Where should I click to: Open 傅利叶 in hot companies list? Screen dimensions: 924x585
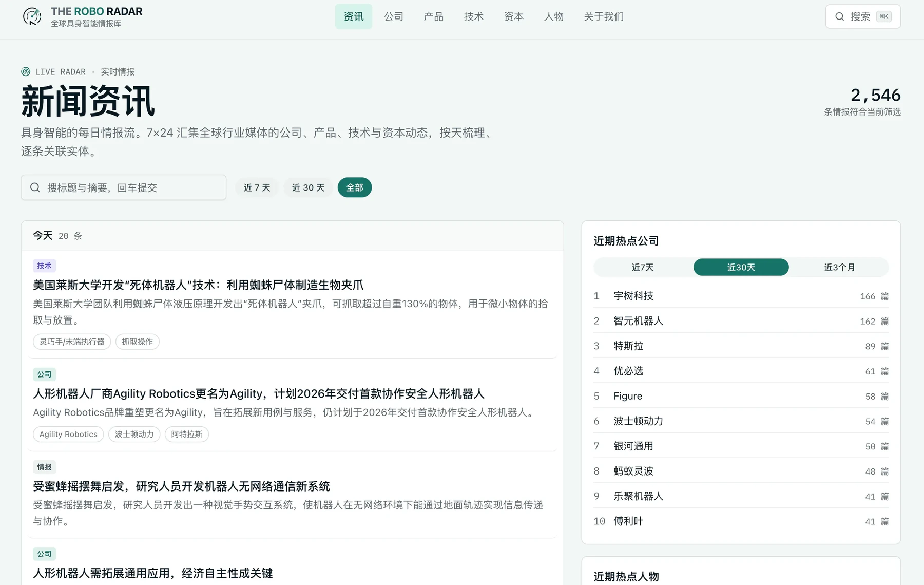coord(741,521)
